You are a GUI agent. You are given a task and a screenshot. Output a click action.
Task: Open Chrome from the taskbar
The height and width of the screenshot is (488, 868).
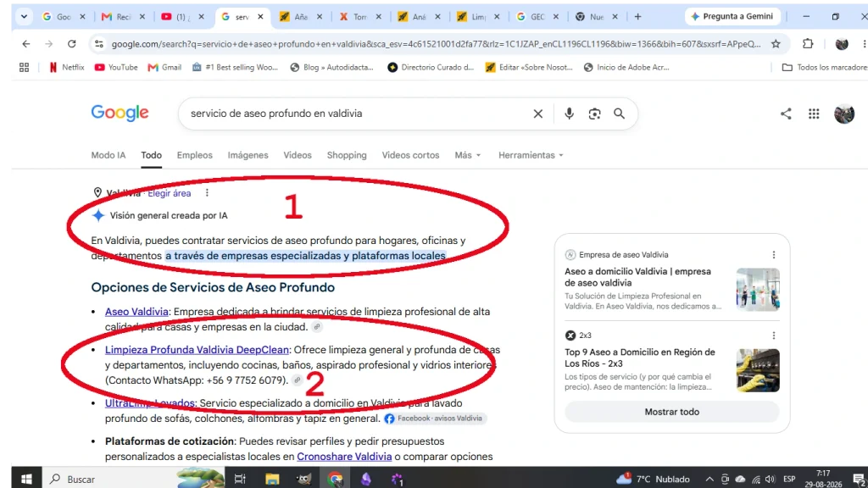point(335,479)
